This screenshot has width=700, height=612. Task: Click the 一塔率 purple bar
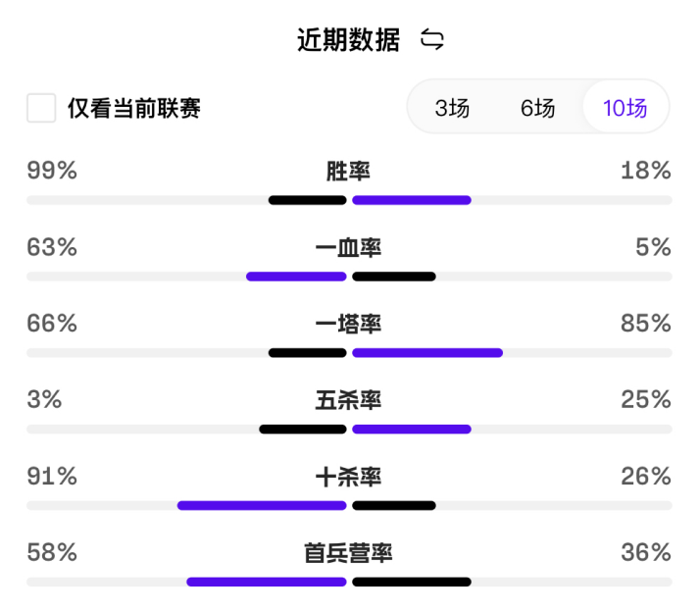(427, 353)
